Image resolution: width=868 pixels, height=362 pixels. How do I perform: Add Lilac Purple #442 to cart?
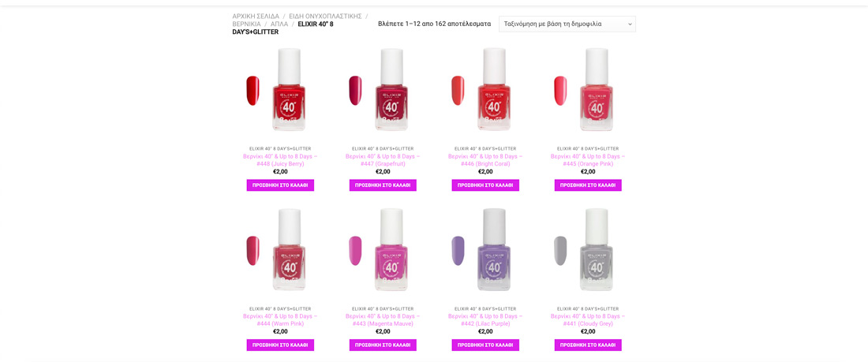485,345
